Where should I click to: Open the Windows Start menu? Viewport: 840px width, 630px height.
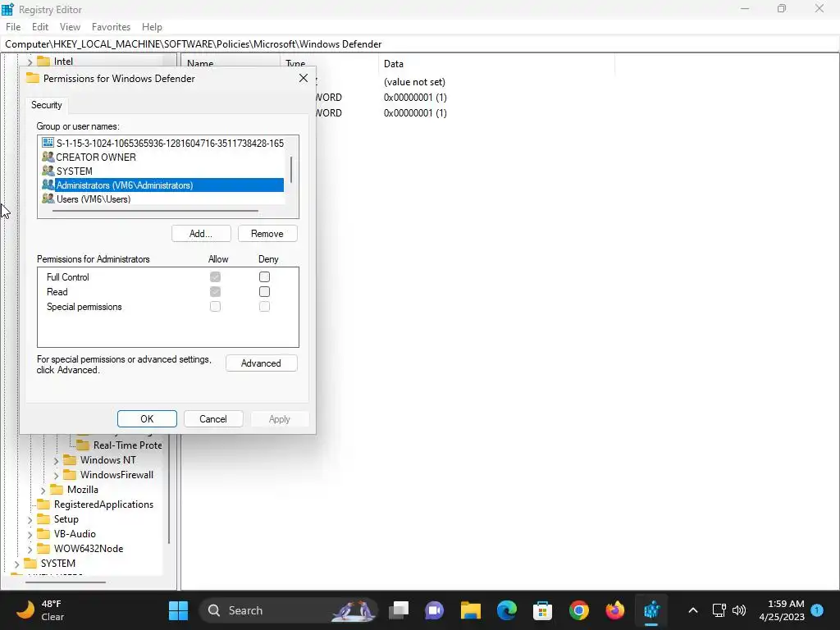pos(178,610)
